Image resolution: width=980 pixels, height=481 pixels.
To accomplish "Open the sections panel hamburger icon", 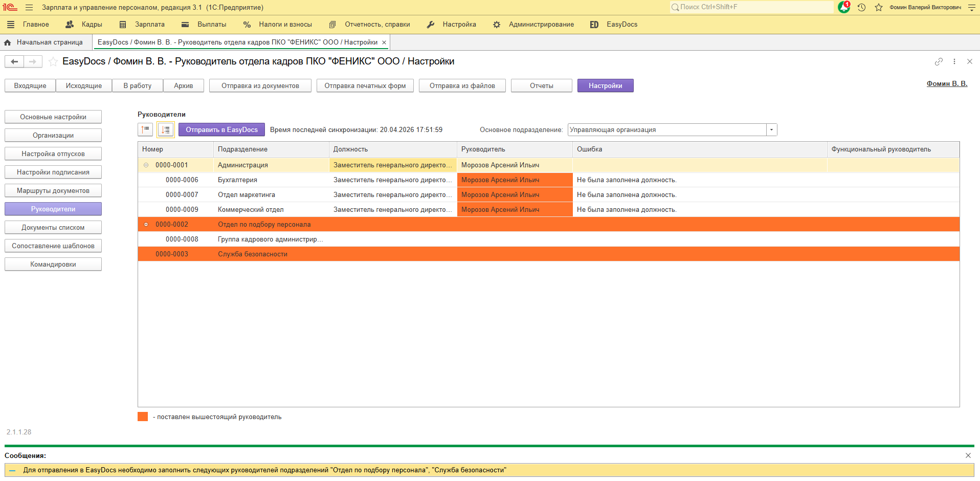I will coord(11,25).
